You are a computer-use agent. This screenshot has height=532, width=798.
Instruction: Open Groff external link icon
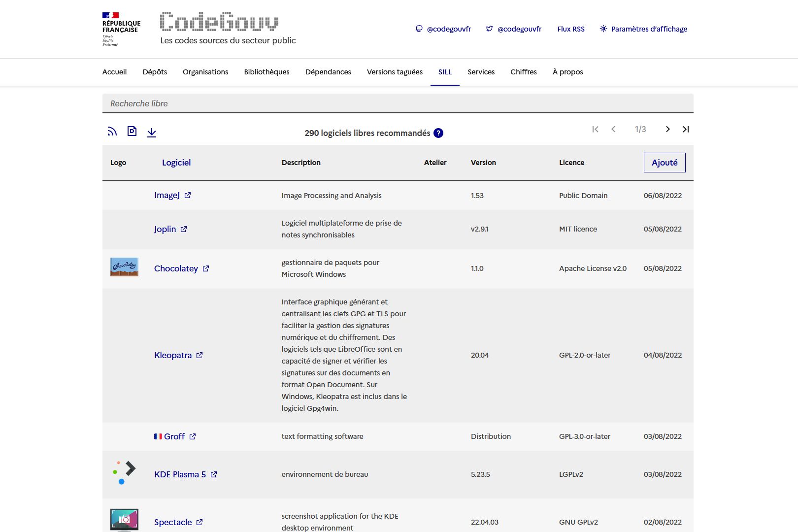193,436
